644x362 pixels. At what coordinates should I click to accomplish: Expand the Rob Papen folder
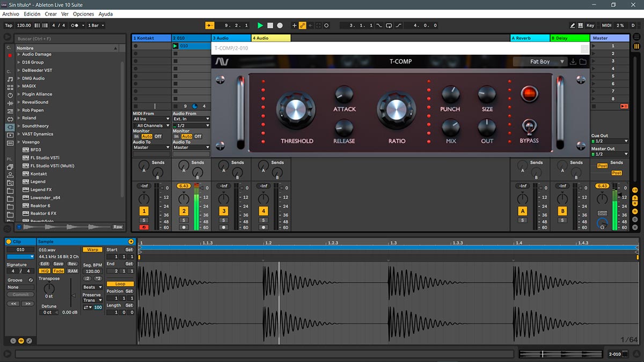coord(19,110)
